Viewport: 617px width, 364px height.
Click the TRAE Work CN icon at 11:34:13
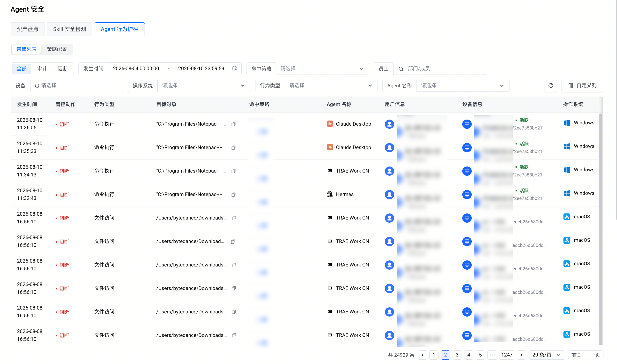click(x=330, y=171)
